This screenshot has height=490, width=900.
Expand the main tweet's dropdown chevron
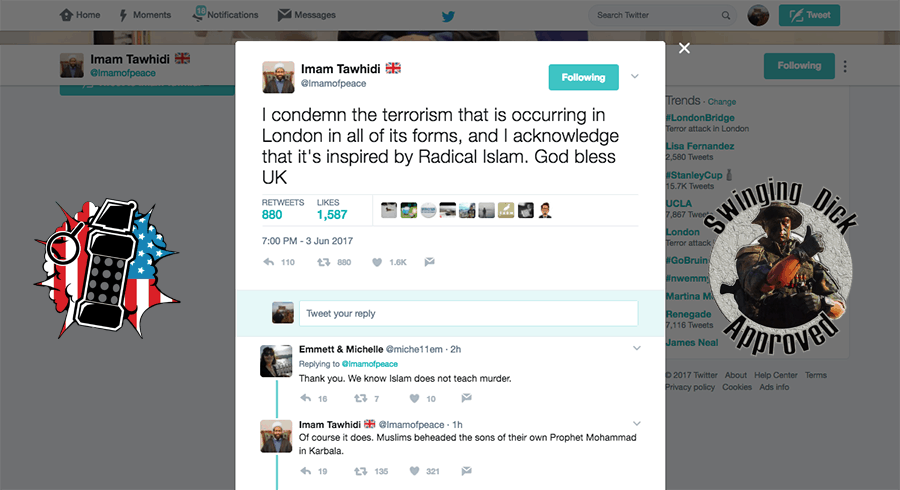pos(635,76)
